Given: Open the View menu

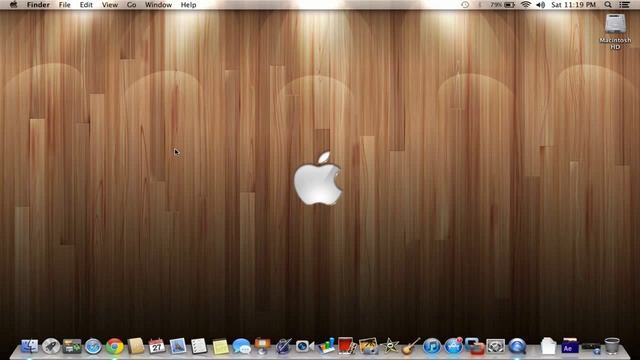Looking at the screenshot, I should coord(110,5).
